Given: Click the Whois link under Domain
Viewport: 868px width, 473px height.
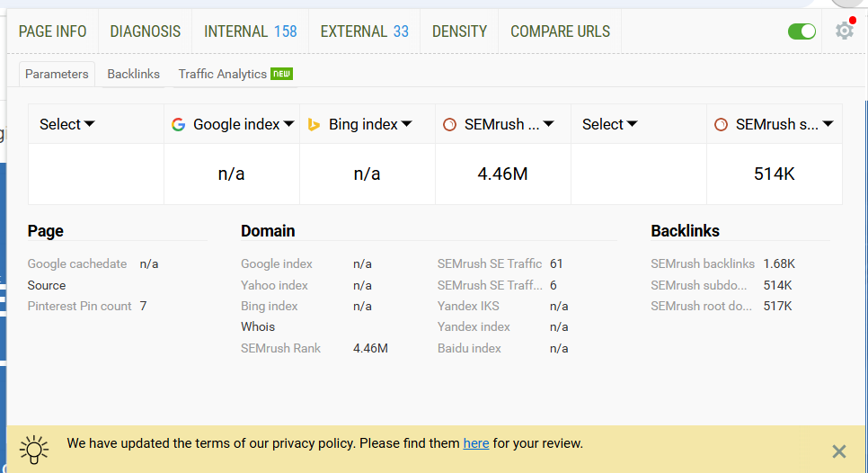Looking at the screenshot, I should 258,326.
